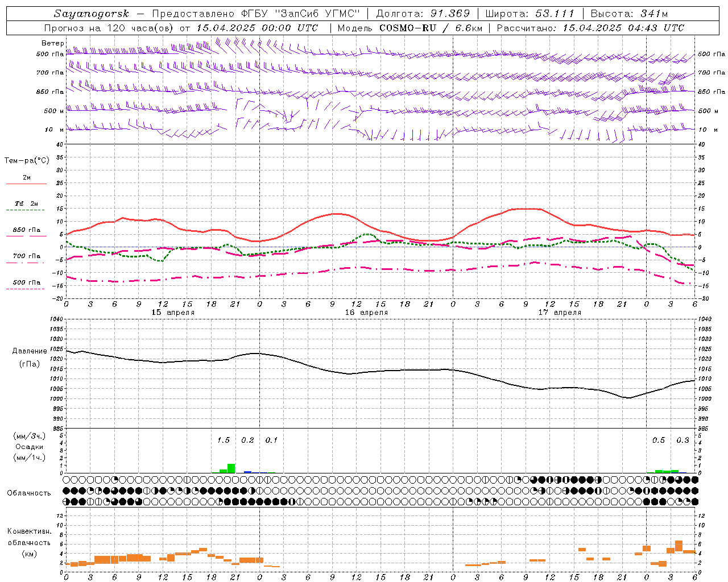Click the solid red line sample under 2м
728x582 pixels.
point(27,184)
